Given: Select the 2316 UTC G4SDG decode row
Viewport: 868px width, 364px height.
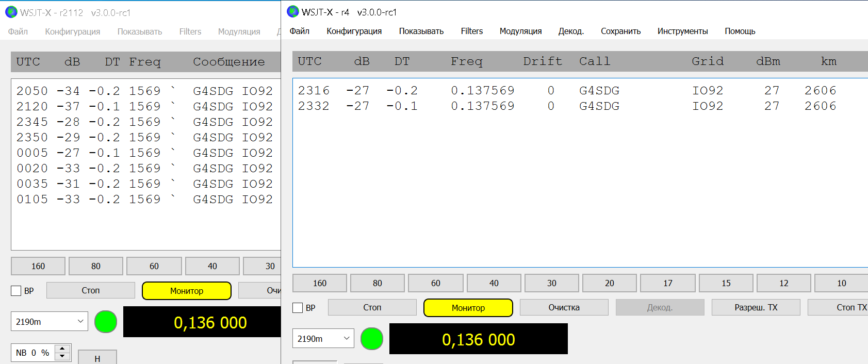Looking at the screenshot, I should point(567,91).
